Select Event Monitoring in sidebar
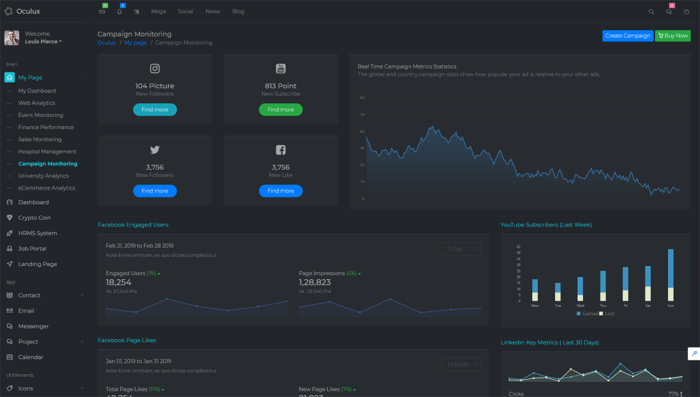This screenshot has height=397, width=700. pos(41,115)
